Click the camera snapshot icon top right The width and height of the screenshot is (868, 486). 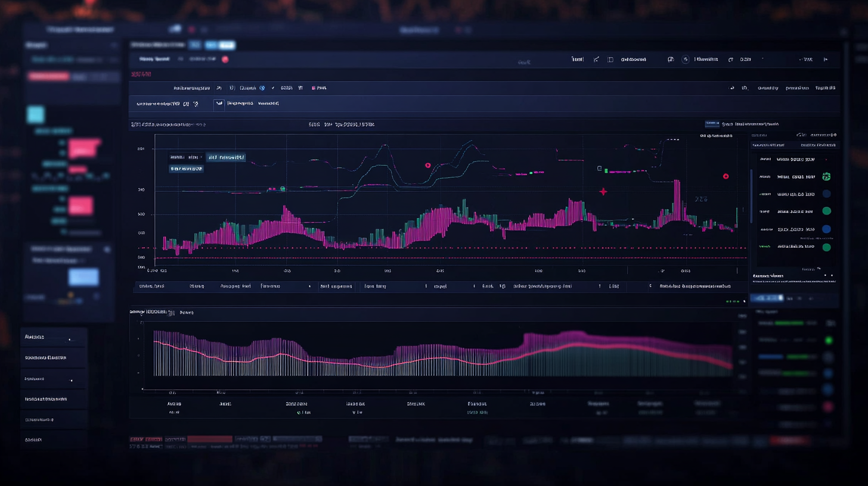tap(670, 59)
